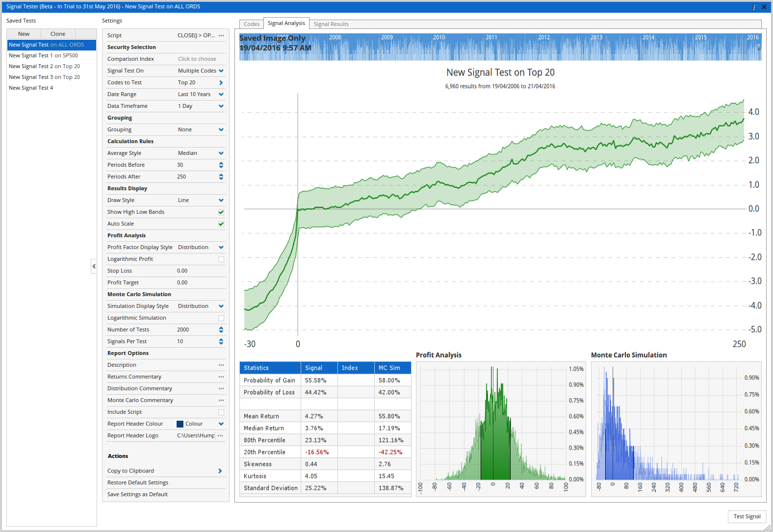Open the Script ellipsis editor button
This screenshot has height=532, width=773.
tap(221, 35)
